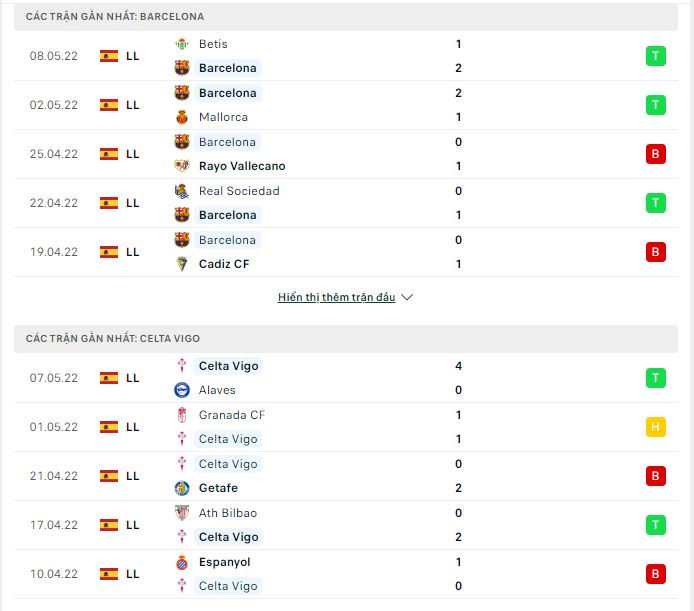Click the Rayo Vallecano crest icon
The height and width of the screenshot is (611, 694).
[182, 166]
